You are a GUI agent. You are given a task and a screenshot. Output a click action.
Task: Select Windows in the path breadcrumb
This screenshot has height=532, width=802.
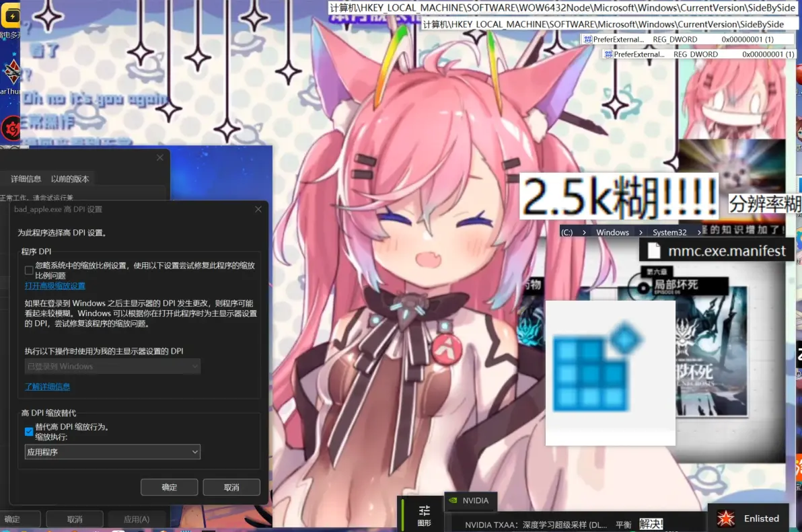[612, 232]
